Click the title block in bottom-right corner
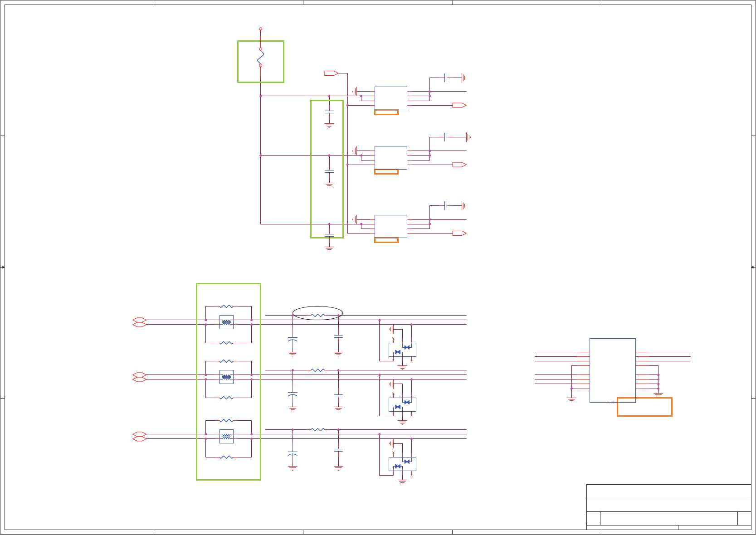Screen dimensions: 756x535 click(669, 507)
